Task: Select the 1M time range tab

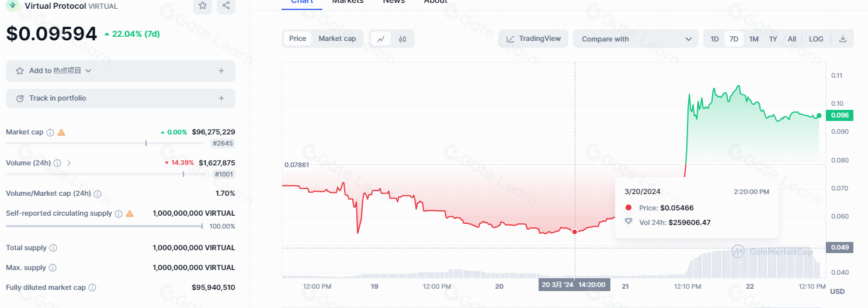Action: pos(754,39)
